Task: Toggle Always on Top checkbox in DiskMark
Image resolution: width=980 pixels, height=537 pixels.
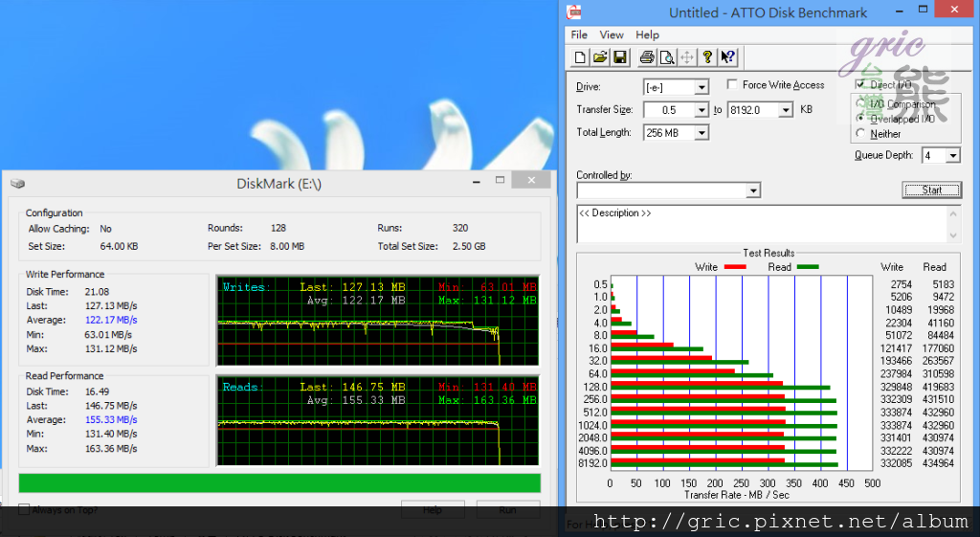Action: point(24,509)
